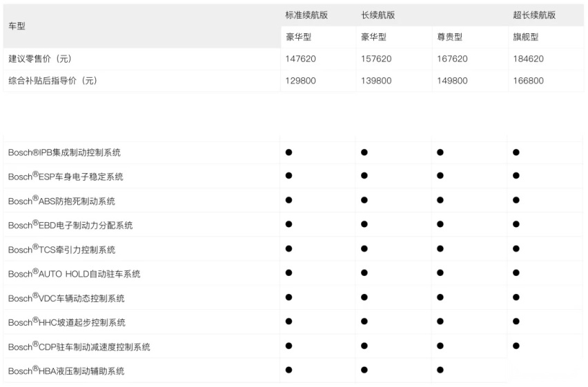The width and height of the screenshot is (588, 387).
Task: Click TCS row dot in 长续航版 豪华型 column
Action: [364, 248]
